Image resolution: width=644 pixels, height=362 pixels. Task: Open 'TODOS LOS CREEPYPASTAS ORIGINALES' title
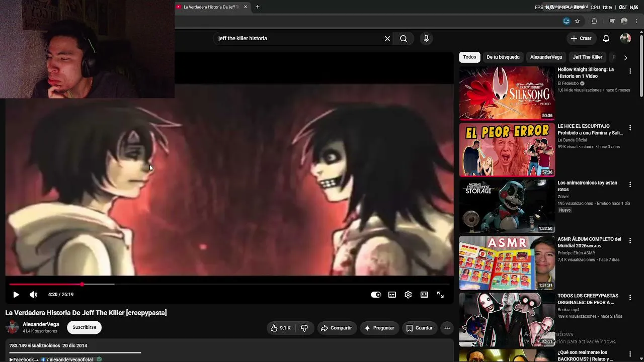(x=587, y=299)
